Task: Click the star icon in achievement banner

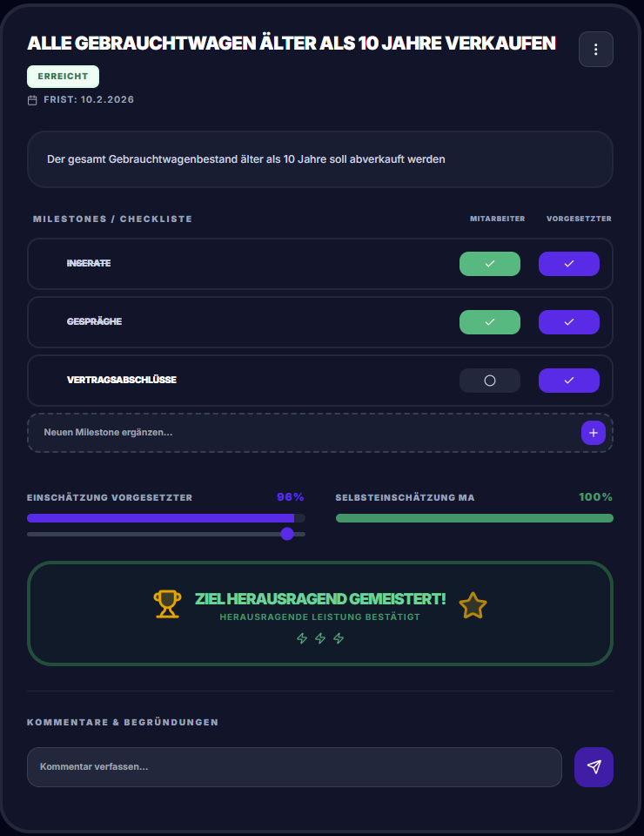Action: 473,605
